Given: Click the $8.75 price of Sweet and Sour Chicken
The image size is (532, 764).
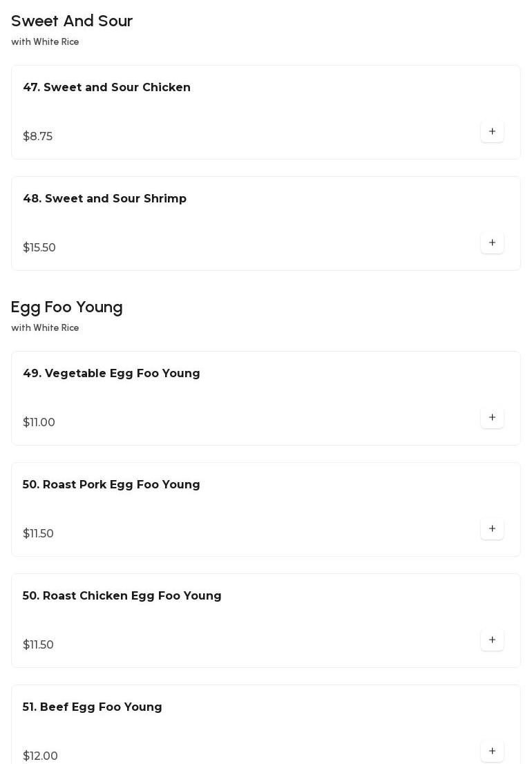Looking at the screenshot, I should pos(37,137).
